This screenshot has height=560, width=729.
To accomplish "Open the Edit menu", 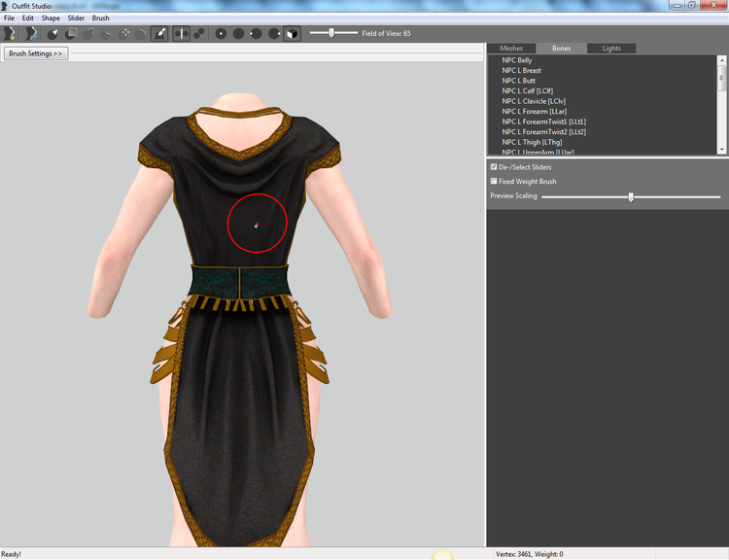I will [28, 18].
